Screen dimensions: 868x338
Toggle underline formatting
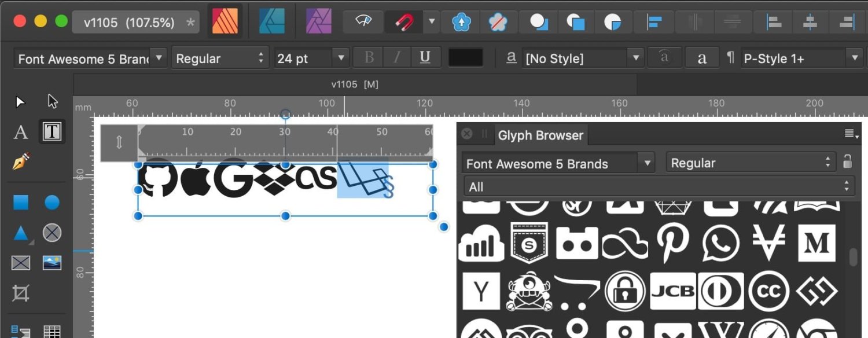click(x=425, y=57)
